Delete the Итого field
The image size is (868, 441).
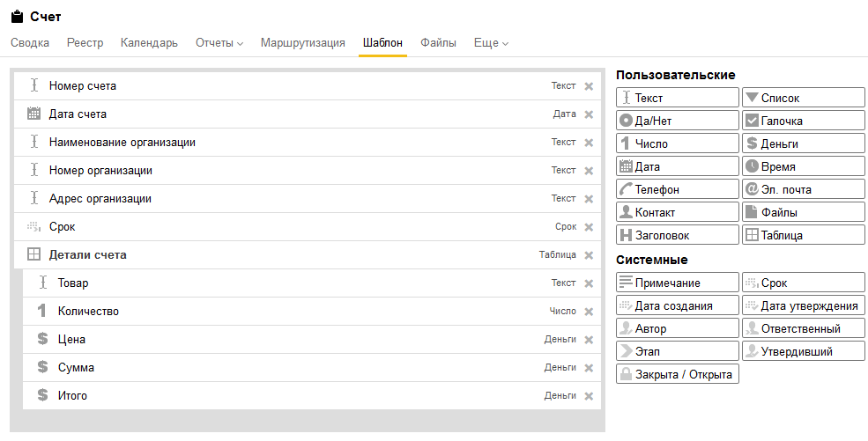click(589, 396)
